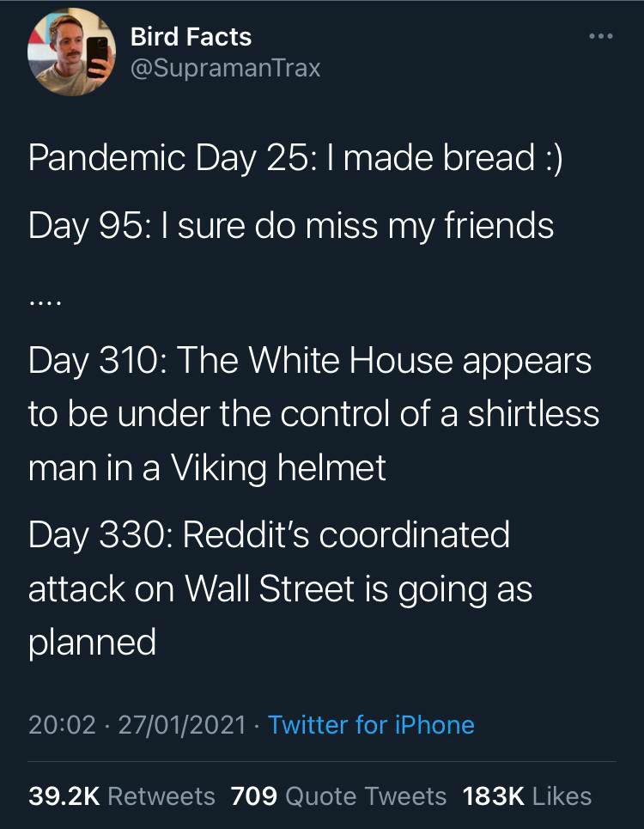Click the word "planned" ending the tweet
644x829 pixels.
pos(92,643)
